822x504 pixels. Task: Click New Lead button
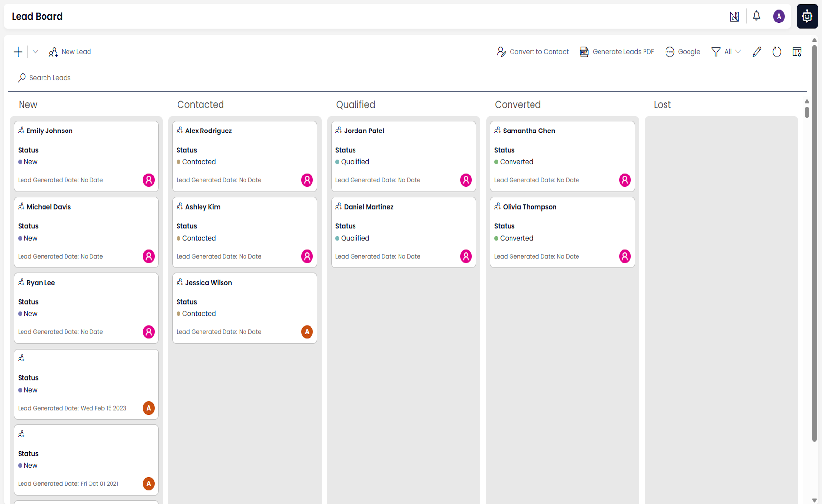pos(70,52)
